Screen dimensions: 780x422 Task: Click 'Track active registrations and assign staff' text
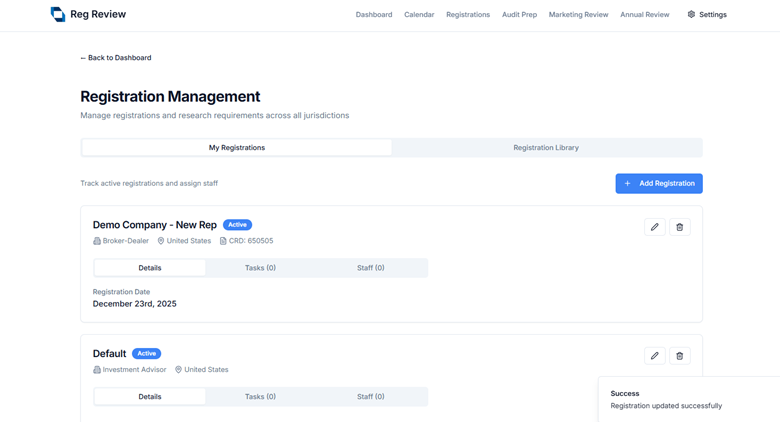point(149,184)
